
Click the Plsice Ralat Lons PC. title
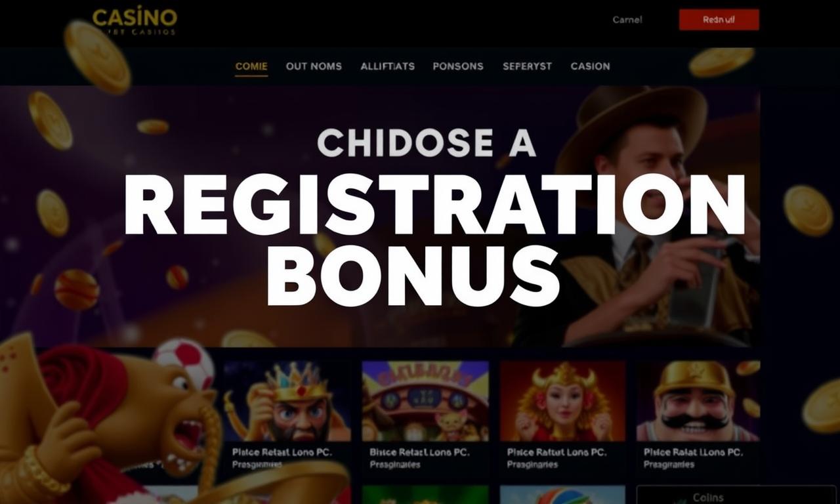[693, 452]
